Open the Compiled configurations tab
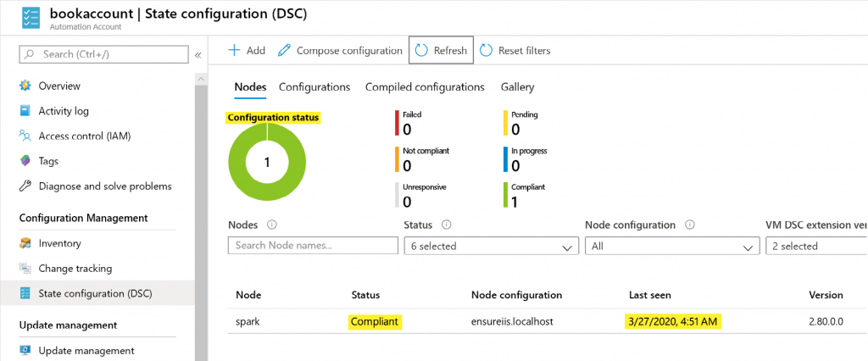 pos(425,87)
